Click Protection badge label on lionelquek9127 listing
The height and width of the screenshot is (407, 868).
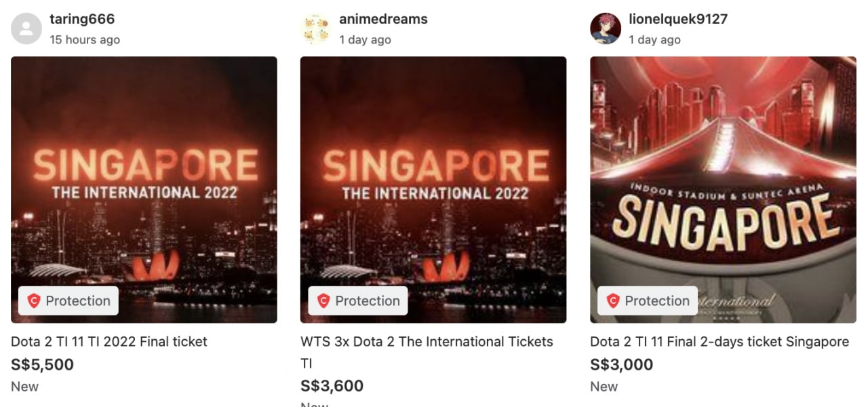656,301
